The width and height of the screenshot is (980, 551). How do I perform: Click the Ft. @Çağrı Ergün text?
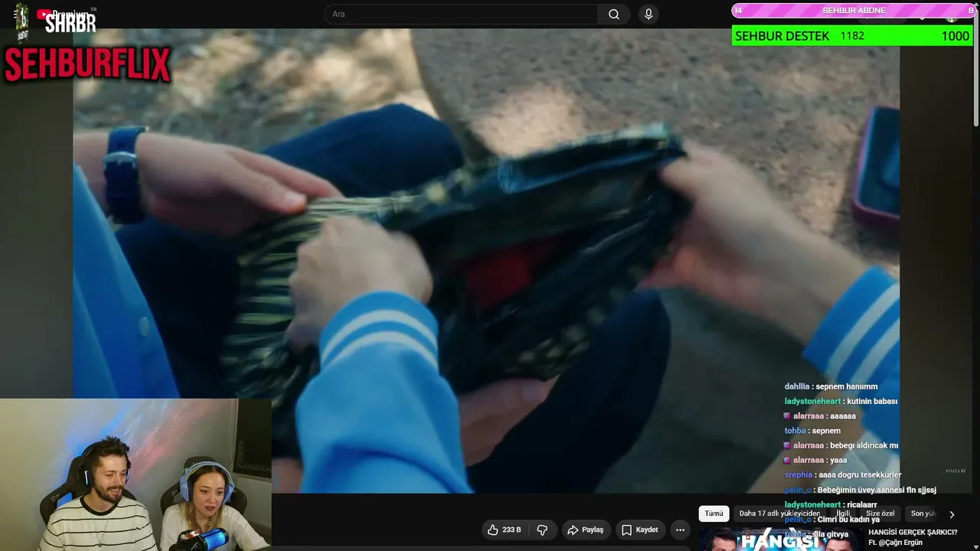[895, 543]
